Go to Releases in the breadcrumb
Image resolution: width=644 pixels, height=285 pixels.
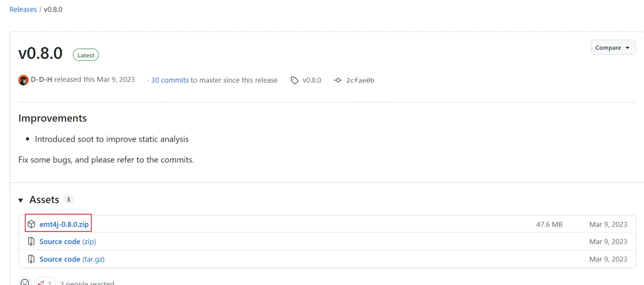click(x=23, y=9)
